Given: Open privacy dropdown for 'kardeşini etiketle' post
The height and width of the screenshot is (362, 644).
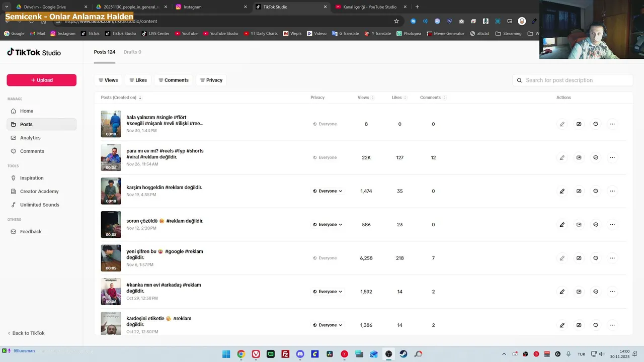Looking at the screenshot, I should [328, 325].
